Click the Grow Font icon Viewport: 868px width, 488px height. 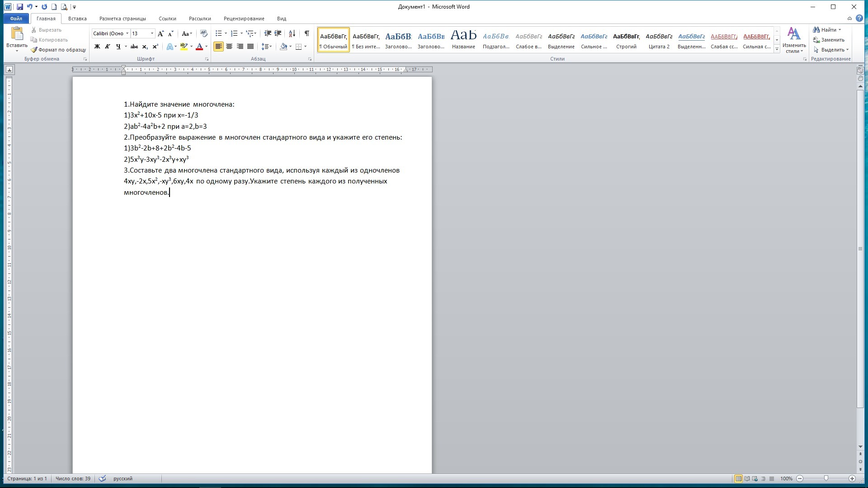(x=160, y=33)
